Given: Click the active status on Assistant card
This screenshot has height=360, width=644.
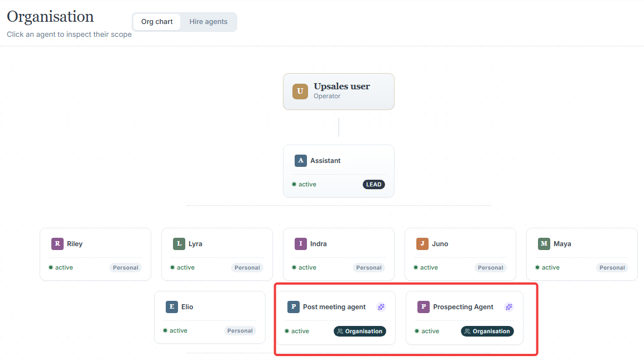Looking at the screenshot, I should tap(304, 185).
